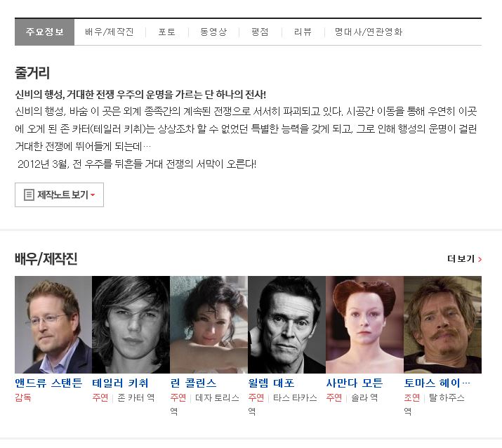Switch to the 배우/제작진 tab
502x448 pixels.
pyautogui.click(x=109, y=32)
